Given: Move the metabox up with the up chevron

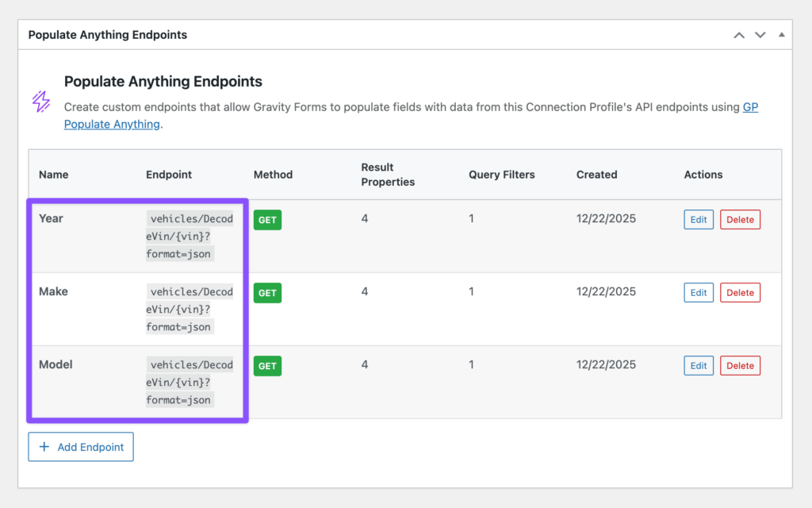Looking at the screenshot, I should click(x=739, y=35).
